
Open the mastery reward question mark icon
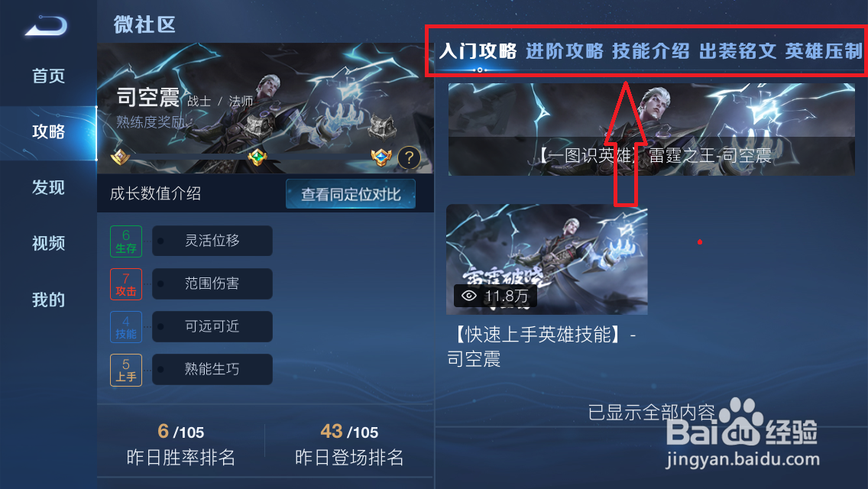point(409,158)
